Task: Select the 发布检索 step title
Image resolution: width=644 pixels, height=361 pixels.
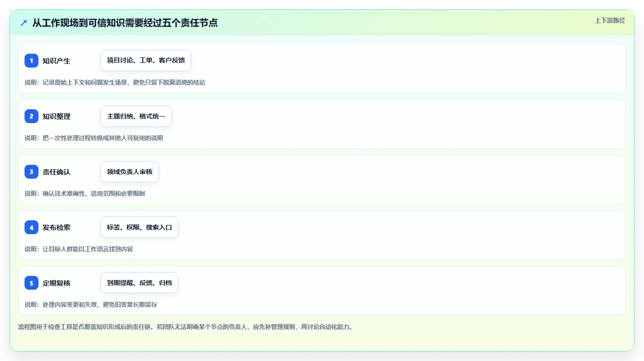Action: (x=57, y=227)
